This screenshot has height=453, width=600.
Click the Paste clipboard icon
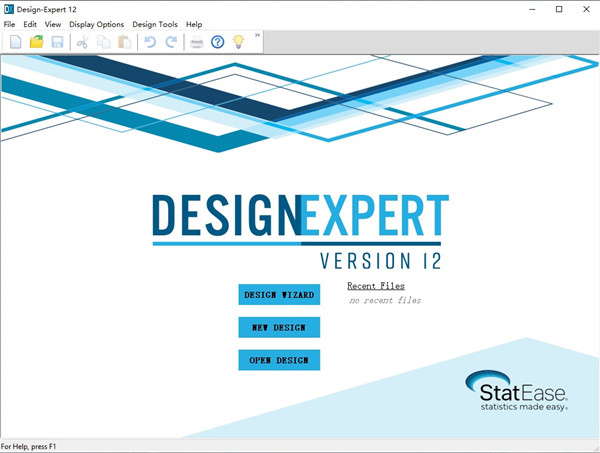click(124, 42)
